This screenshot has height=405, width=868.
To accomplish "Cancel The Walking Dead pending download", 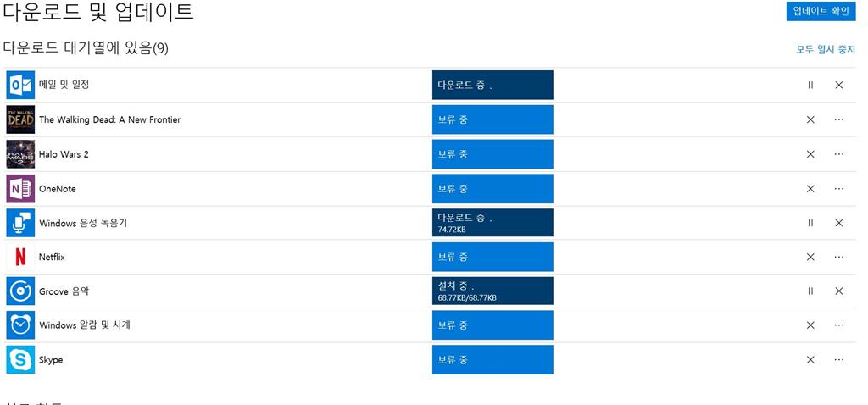I will coord(810,119).
